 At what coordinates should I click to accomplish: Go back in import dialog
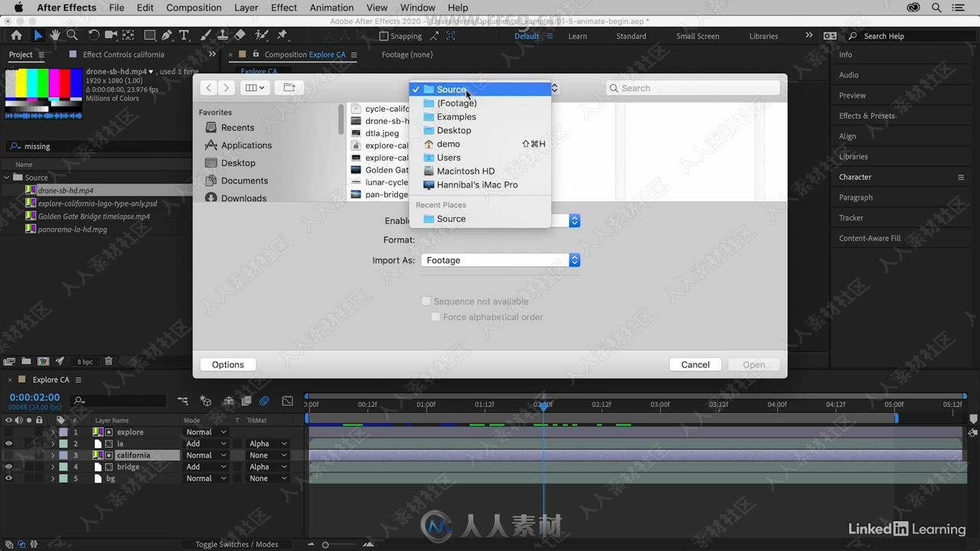coord(209,88)
